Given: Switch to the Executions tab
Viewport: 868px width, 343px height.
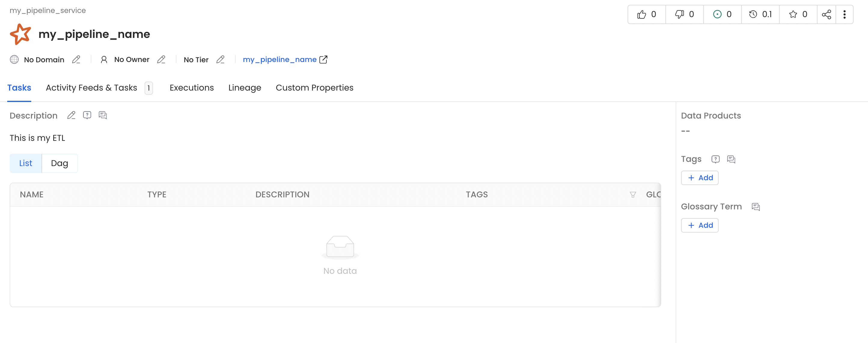Looking at the screenshot, I should coord(191,88).
